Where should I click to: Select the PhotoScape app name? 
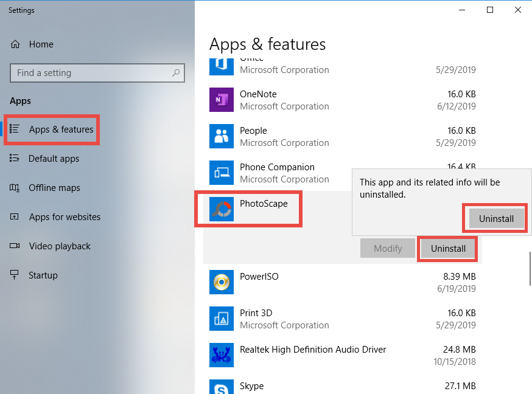click(x=264, y=203)
